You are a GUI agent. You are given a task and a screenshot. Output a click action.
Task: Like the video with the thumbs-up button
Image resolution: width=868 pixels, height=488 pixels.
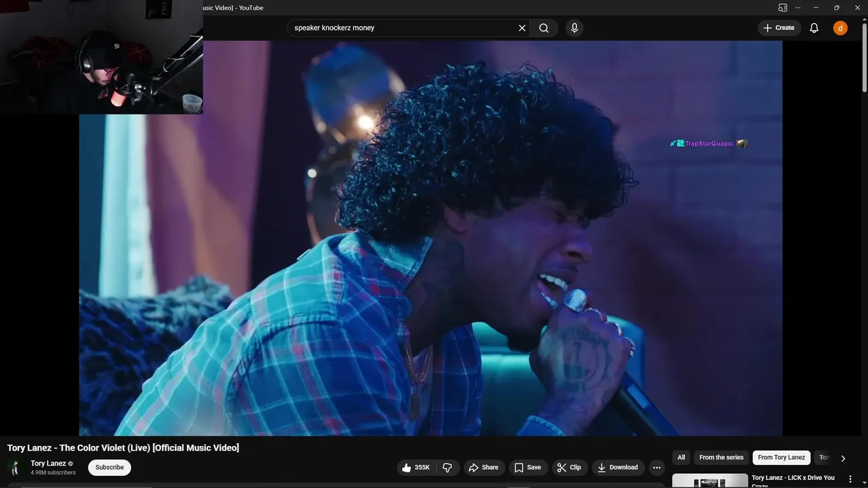coord(416,468)
